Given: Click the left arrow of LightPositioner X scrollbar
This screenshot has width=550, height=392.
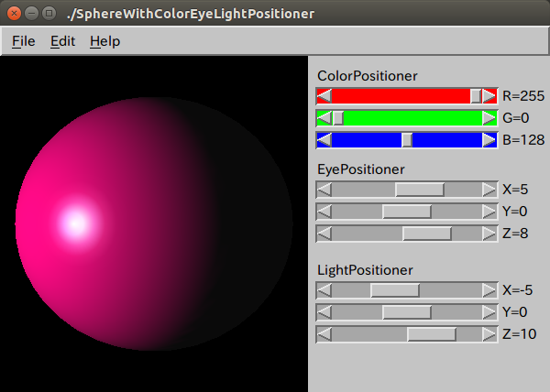Looking at the screenshot, I should [x=324, y=290].
